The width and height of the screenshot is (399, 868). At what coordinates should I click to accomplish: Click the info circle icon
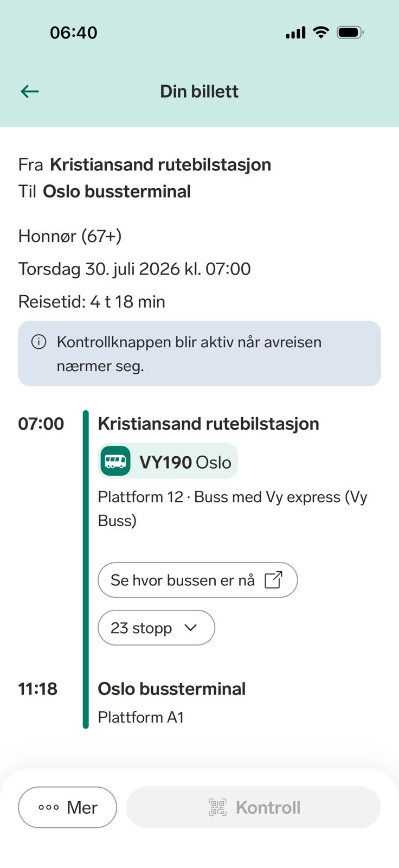pyautogui.click(x=38, y=342)
